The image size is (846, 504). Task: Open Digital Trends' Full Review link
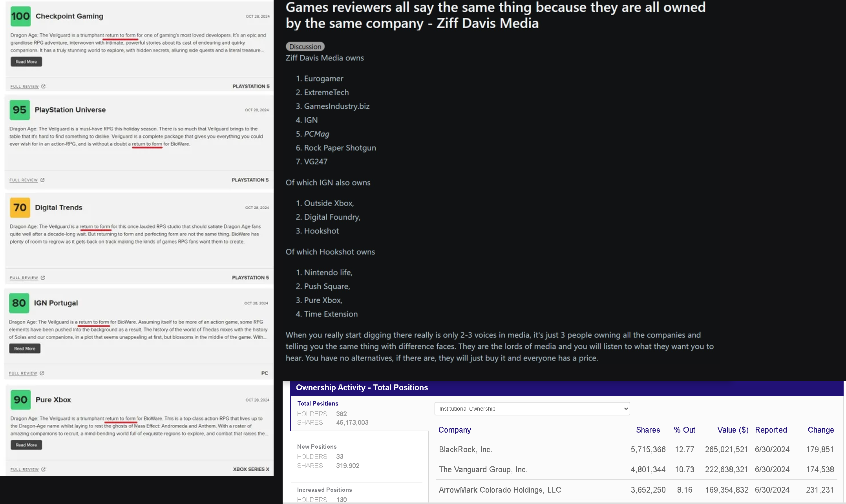24,278
